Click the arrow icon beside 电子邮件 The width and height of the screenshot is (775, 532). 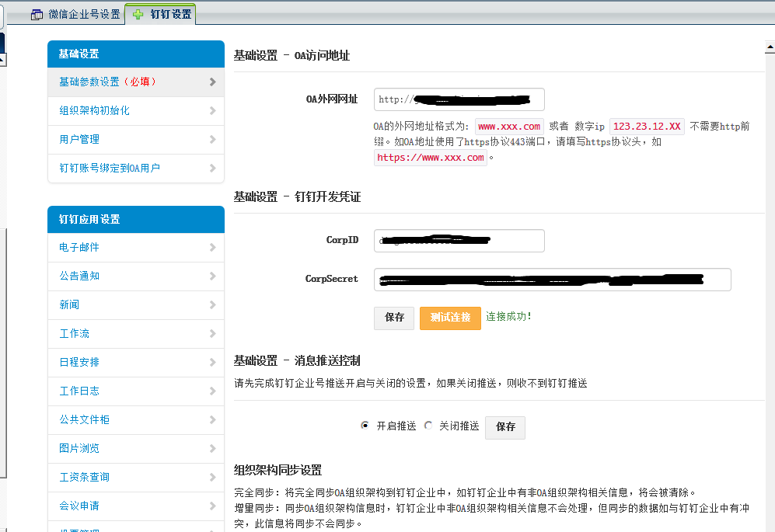[x=212, y=248]
